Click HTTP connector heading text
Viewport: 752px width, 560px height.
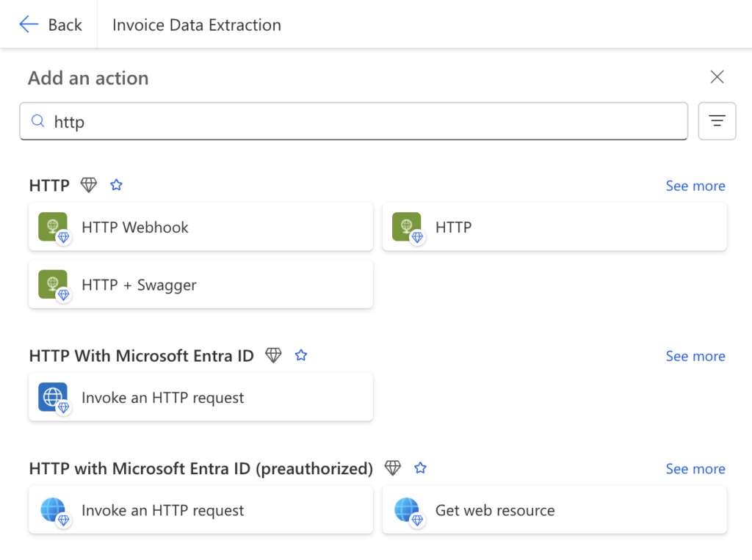(49, 186)
